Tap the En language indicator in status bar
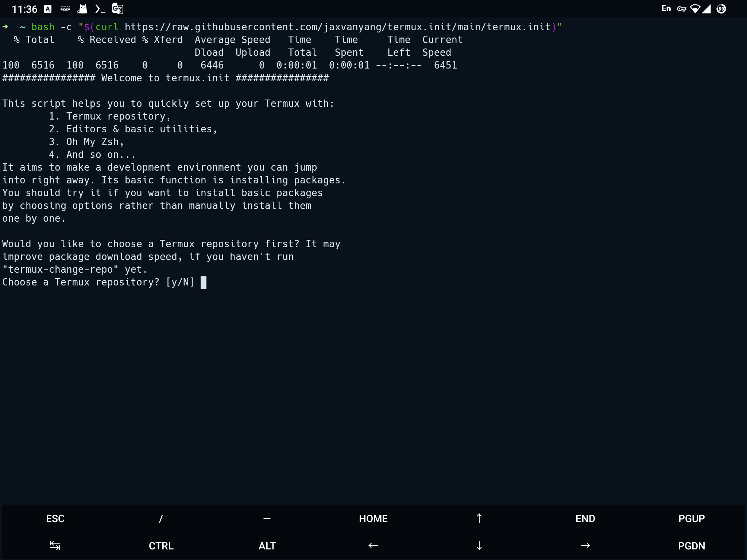 (x=666, y=9)
